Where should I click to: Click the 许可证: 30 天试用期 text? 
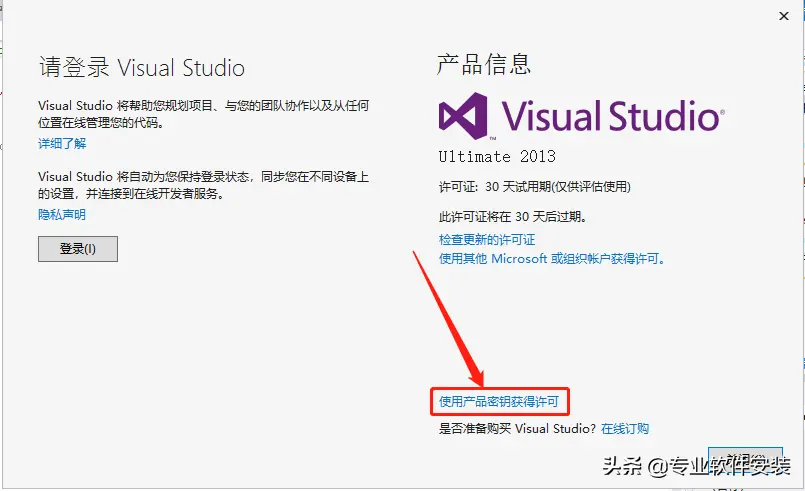click(534, 186)
